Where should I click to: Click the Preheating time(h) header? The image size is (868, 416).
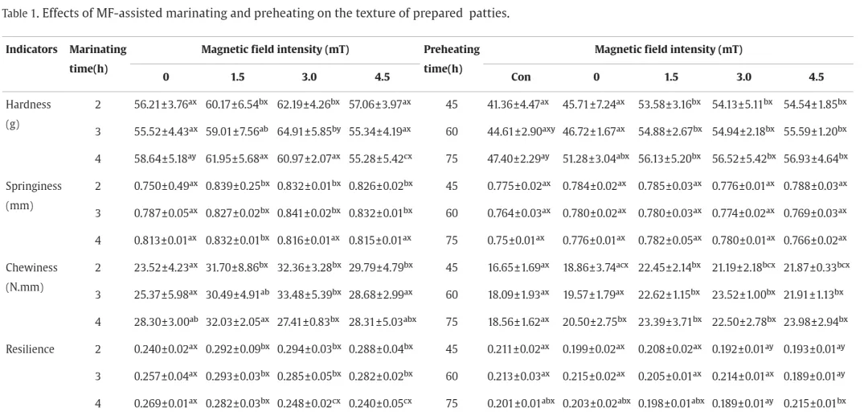click(x=451, y=59)
